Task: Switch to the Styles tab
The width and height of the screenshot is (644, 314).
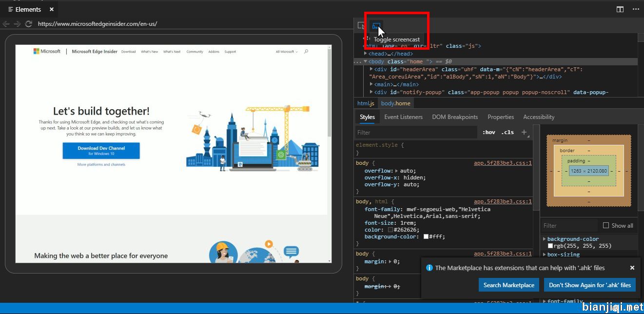Action: pyautogui.click(x=368, y=117)
